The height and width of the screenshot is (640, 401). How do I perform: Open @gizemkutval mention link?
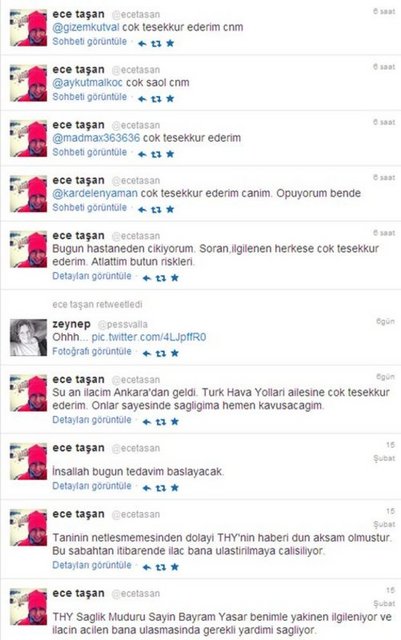pos(86,27)
